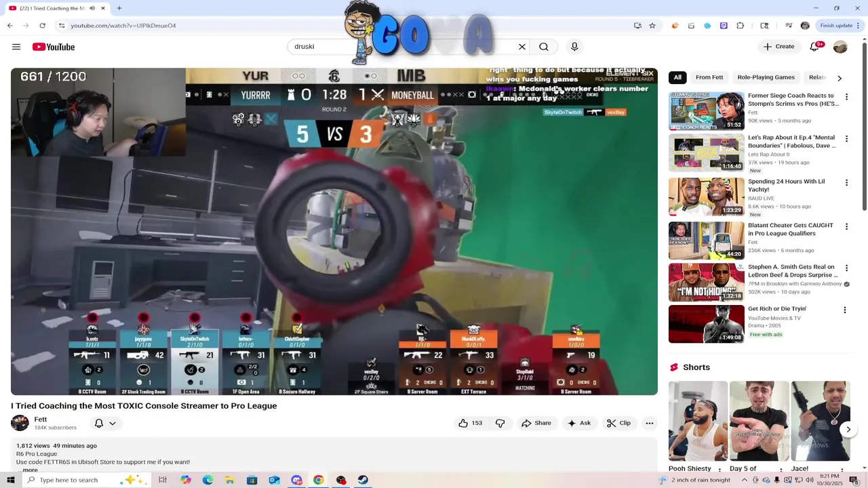
Task: Open the Fett channel avatar
Action: click(x=20, y=423)
